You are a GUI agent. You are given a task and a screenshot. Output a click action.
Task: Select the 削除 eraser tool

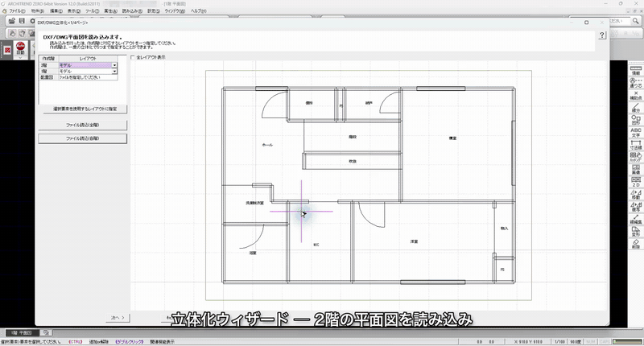635,244
